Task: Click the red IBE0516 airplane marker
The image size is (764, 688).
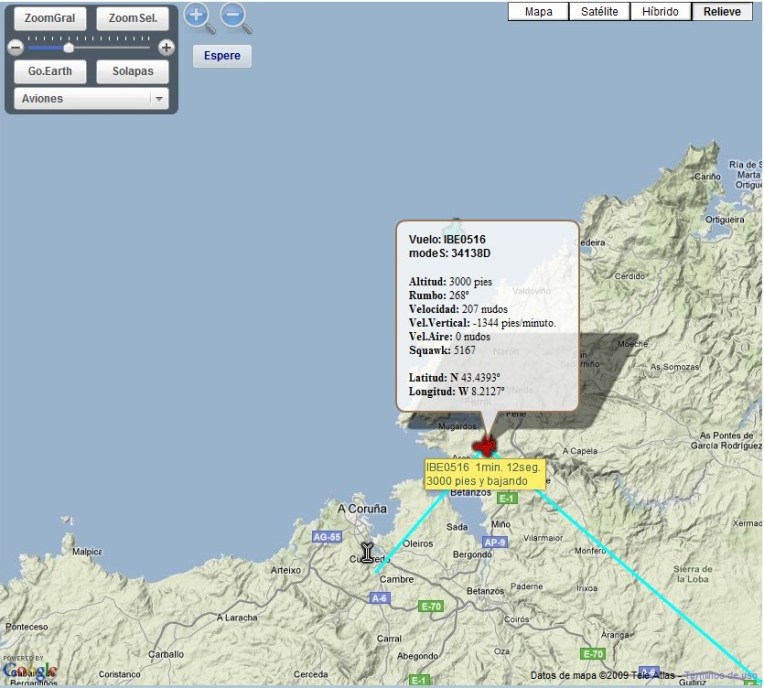Action: 485,445
